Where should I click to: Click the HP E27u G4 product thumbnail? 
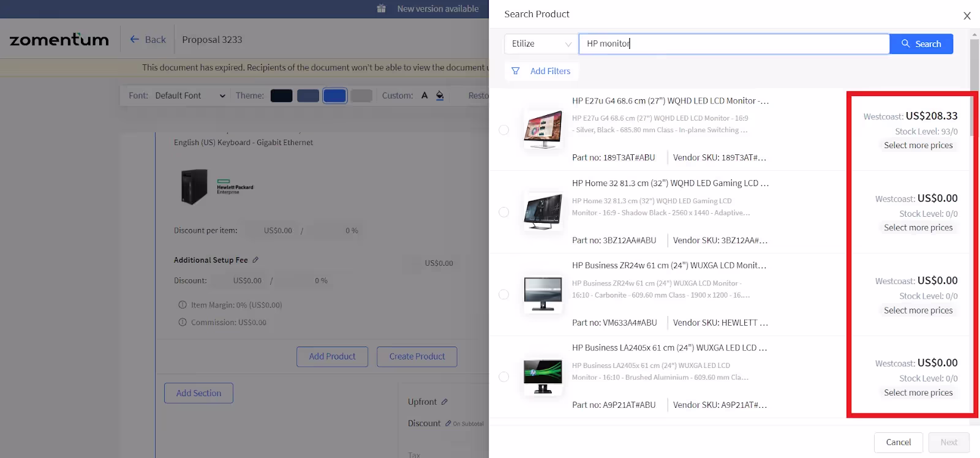543,130
